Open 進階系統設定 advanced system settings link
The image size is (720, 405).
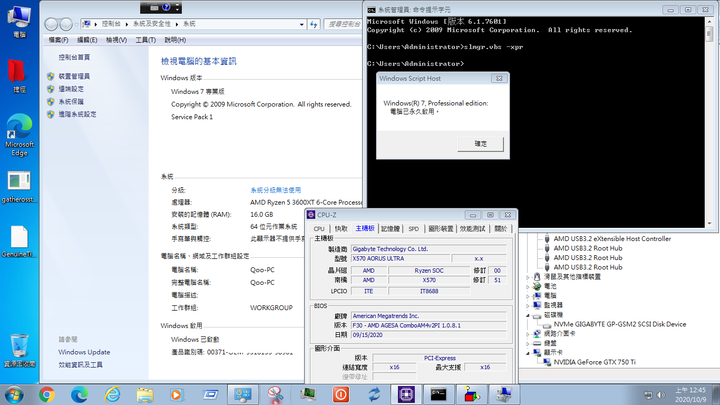pos(77,114)
